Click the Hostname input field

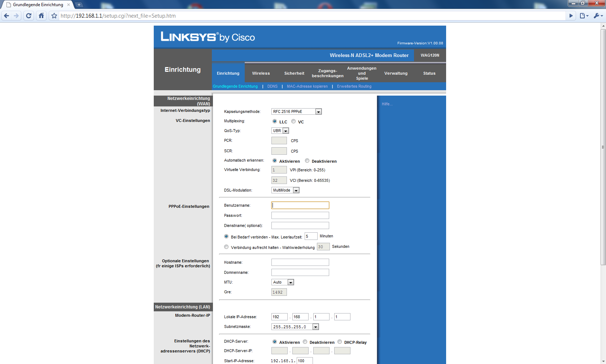(x=300, y=262)
